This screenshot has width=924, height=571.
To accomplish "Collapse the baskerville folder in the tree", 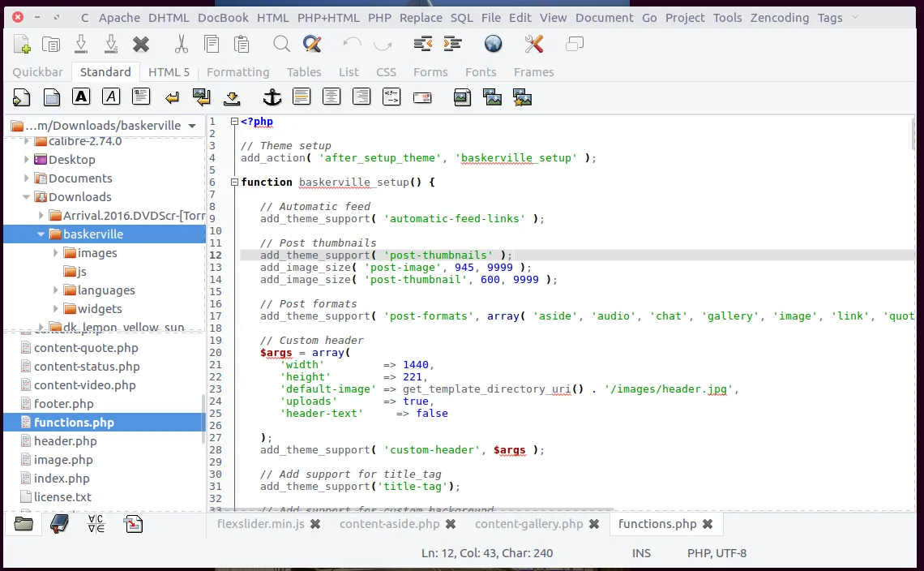I will 41,234.
